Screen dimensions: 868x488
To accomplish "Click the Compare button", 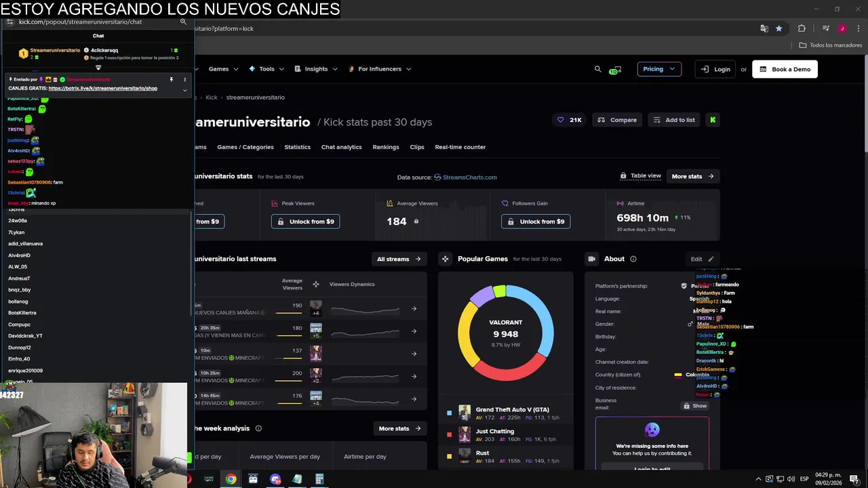I will coord(617,120).
